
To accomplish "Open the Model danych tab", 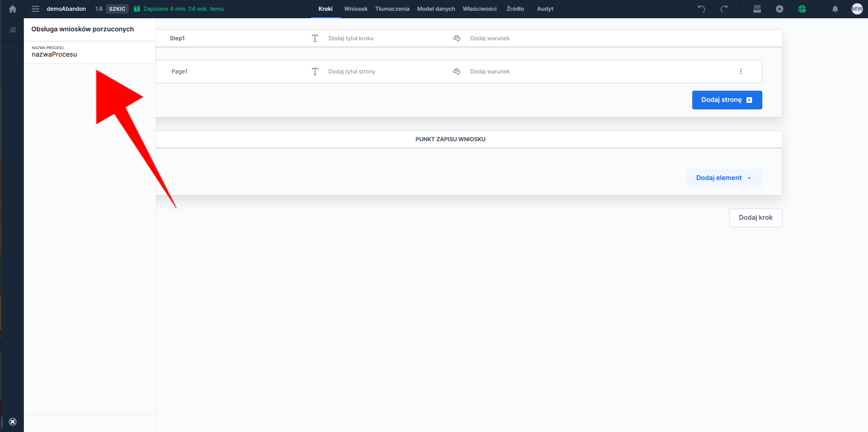I will (x=436, y=9).
